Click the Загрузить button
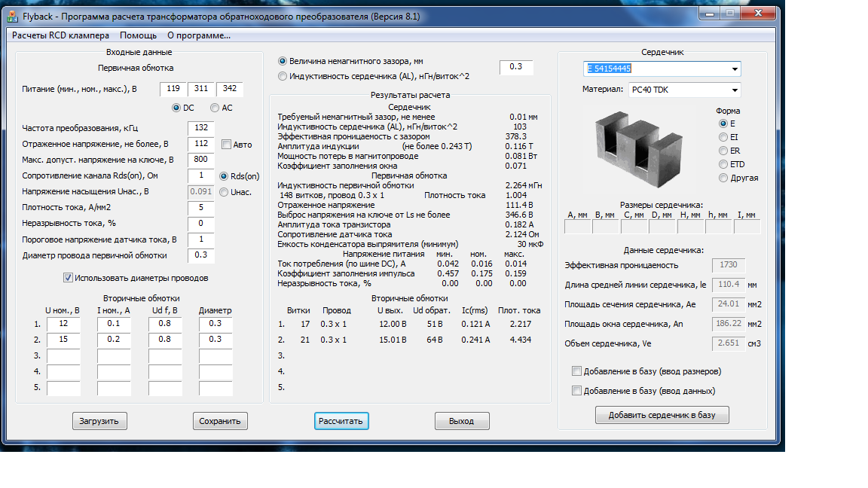This screenshot has width=868, height=488. (99, 421)
